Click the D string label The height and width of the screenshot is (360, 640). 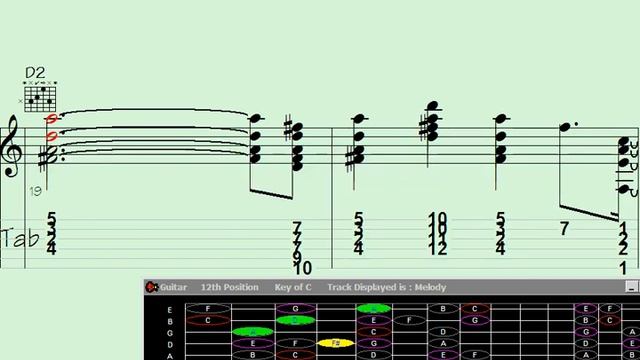point(170,345)
